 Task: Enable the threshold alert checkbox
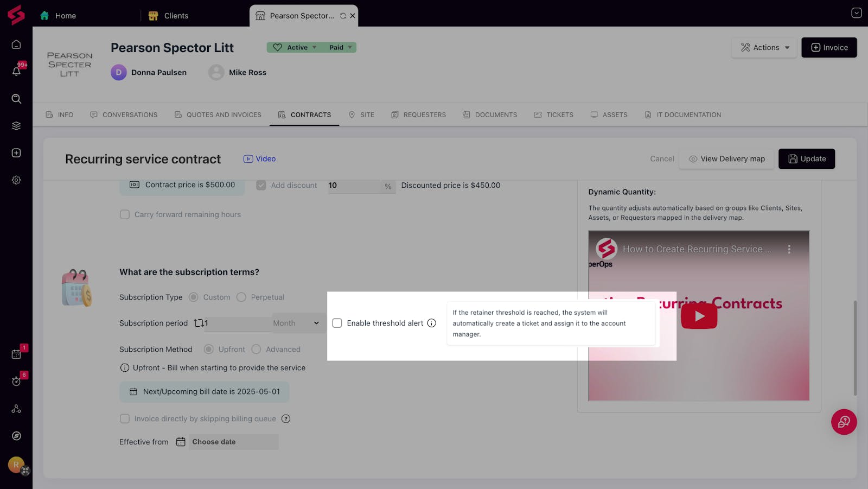pos(337,323)
